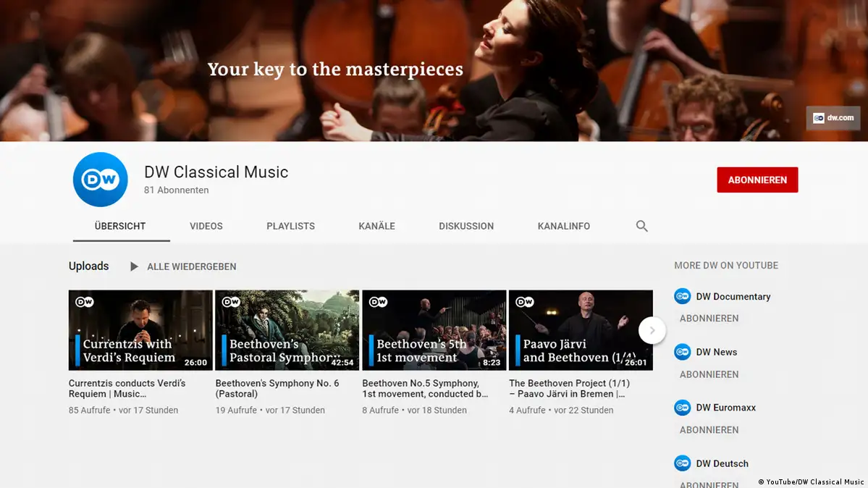Go to the Kanalinfo tab
Screen dimensions: 868x488
(563, 226)
